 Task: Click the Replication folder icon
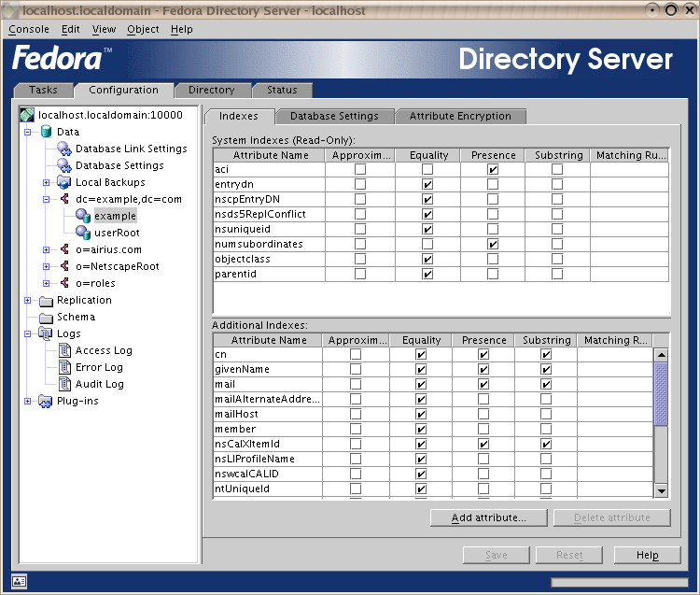point(46,301)
